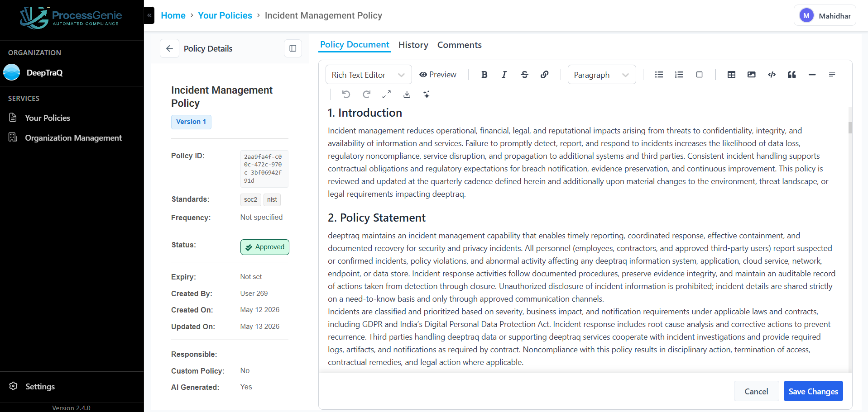Viewport: 868px width, 412px height.
Task: Click the 2. Policy Statement heading
Action: pos(377,218)
